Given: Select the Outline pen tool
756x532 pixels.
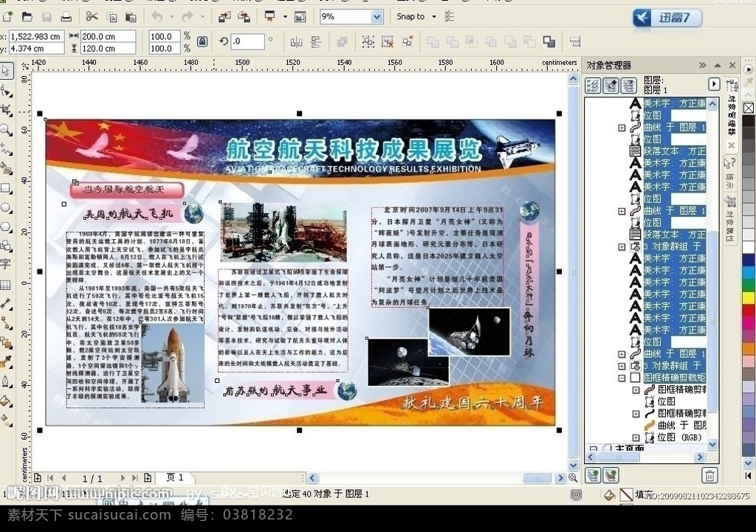Looking at the screenshot, I should tap(6, 381).
